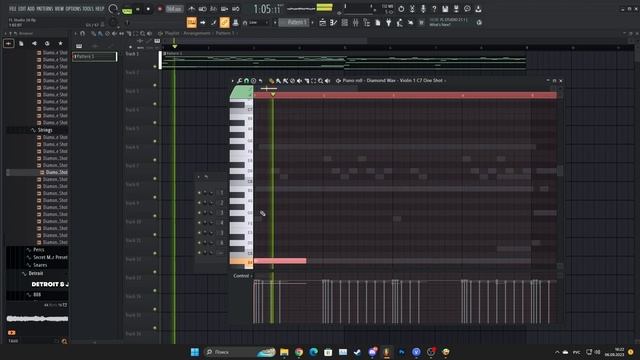640x360 pixels.
Task: Open the VIEW menu
Action: [x=59, y=9]
